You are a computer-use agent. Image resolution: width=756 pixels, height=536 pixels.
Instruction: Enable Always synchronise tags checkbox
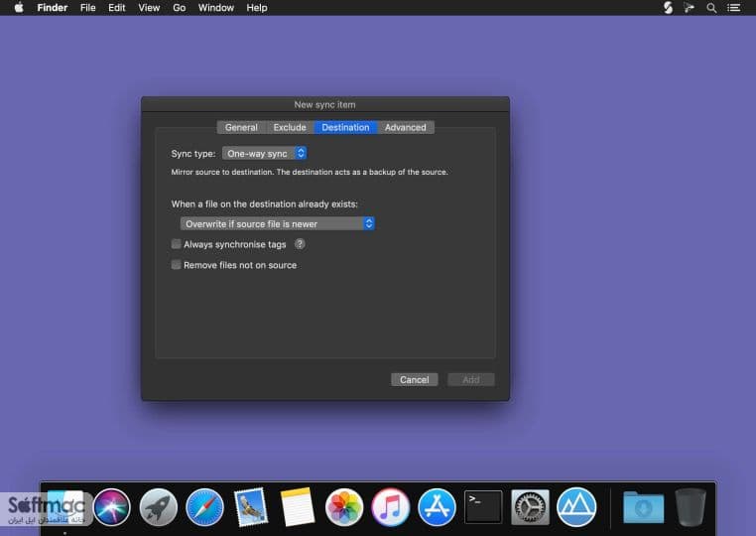pyautogui.click(x=176, y=244)
